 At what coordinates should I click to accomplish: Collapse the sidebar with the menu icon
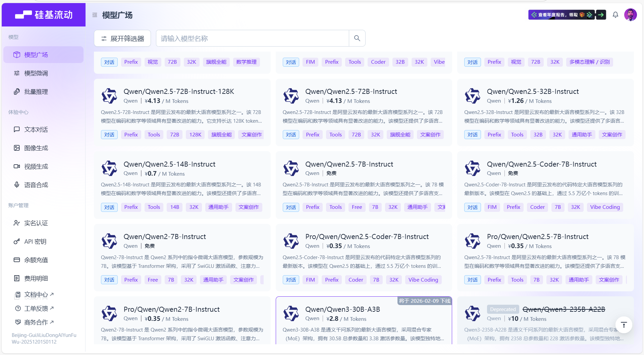(x=95, y=15)
